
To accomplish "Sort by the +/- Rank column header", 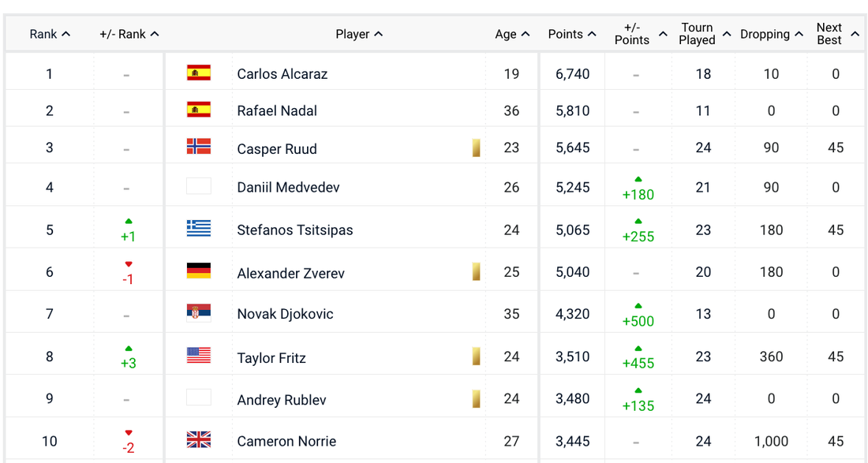I will pos(129,34).
